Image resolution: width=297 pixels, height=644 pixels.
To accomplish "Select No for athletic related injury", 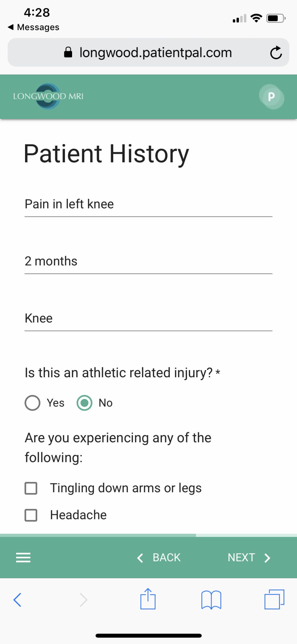I will [x=84, y=403].
